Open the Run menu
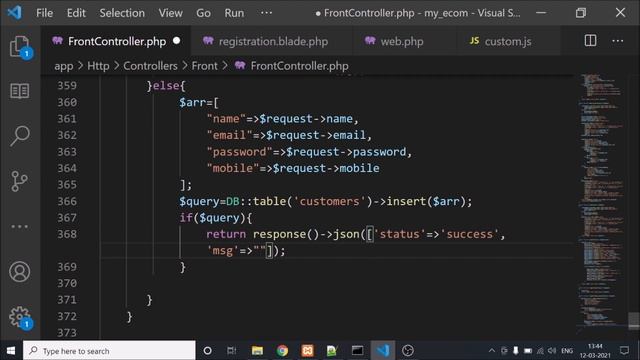The width and height of the screenshot is (640, 360). point(234,13)
